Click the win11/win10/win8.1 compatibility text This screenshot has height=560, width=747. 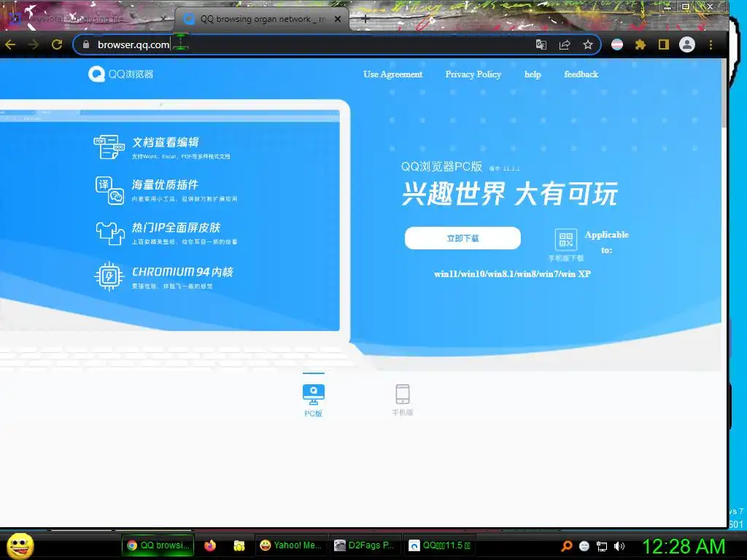coord(512,274)
